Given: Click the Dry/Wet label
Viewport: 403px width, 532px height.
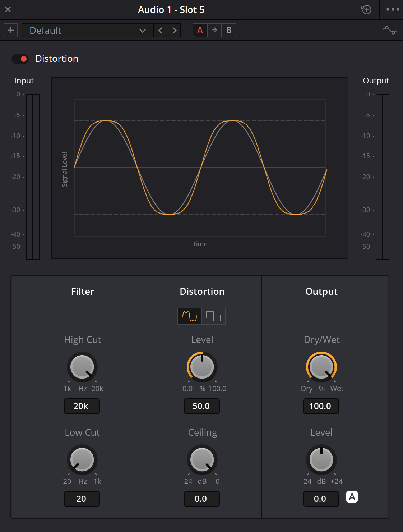Looking at the screenshot, I should [x=322, y=340].
